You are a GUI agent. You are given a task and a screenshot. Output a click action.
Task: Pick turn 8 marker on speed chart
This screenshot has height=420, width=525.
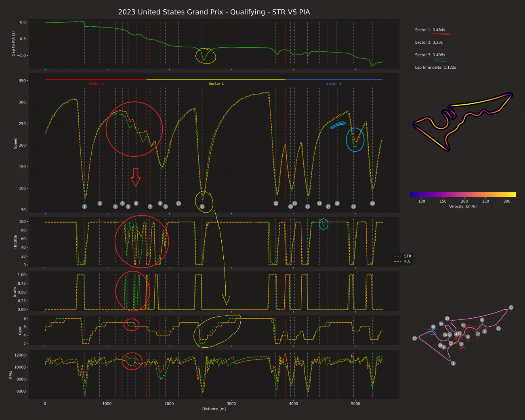pos(160,204)
